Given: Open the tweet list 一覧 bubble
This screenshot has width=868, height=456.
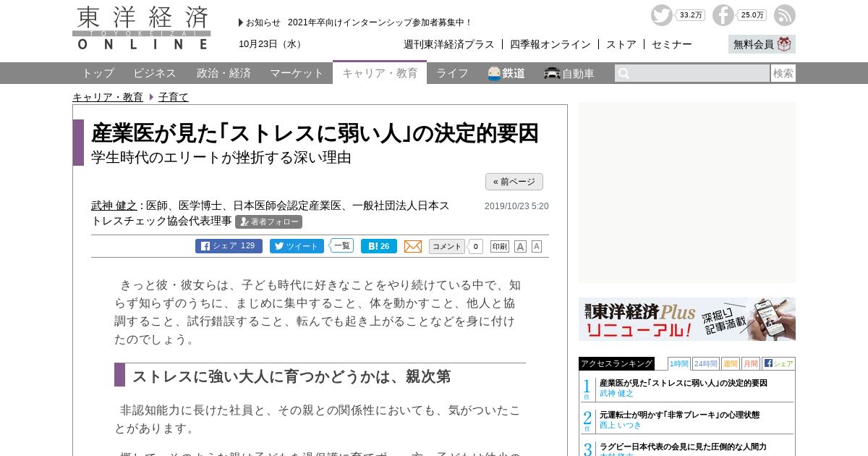Looking at the screenshot, I should pos(342,245).
